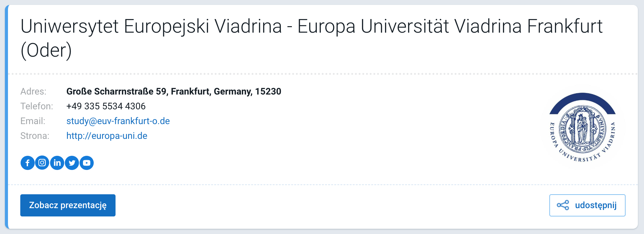Viewport: 644px width, 234px height.
Task: Click the share icon inside udostępnij button
Action: tap(563, 205)
